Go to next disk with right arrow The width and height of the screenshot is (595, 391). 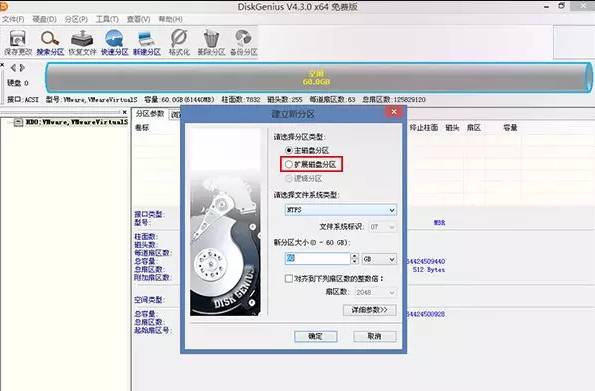click(x=22, y=68)
